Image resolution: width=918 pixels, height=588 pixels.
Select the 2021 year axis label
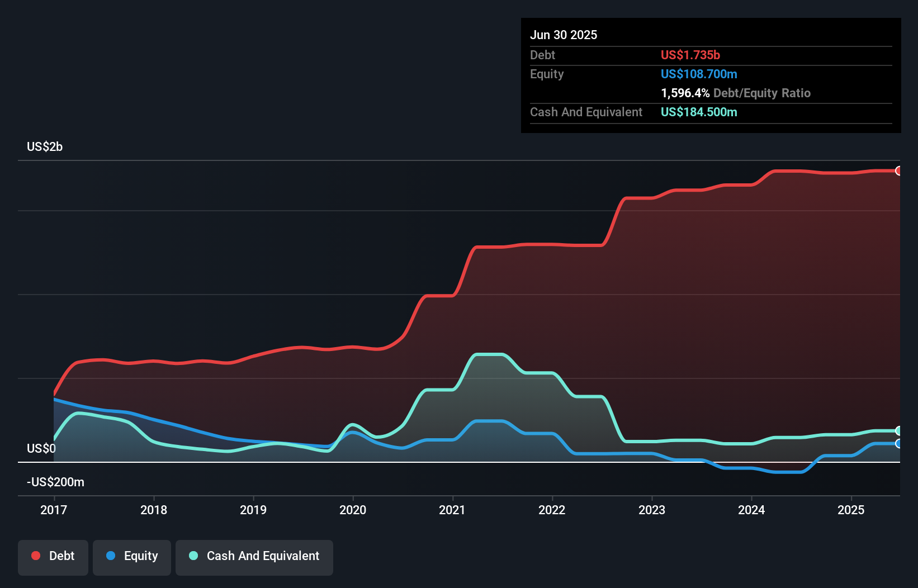click(453, 510)
